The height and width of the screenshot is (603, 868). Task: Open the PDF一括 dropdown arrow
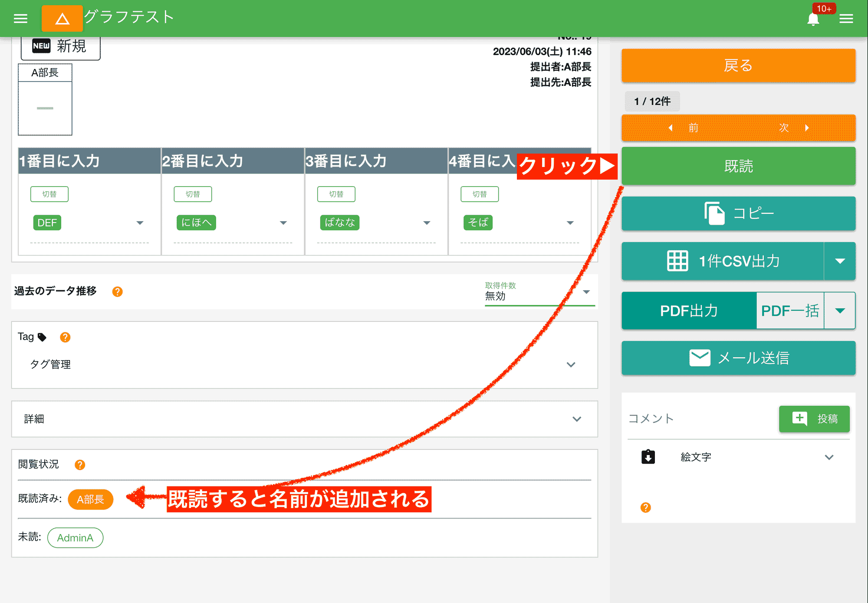coord(840,311)
